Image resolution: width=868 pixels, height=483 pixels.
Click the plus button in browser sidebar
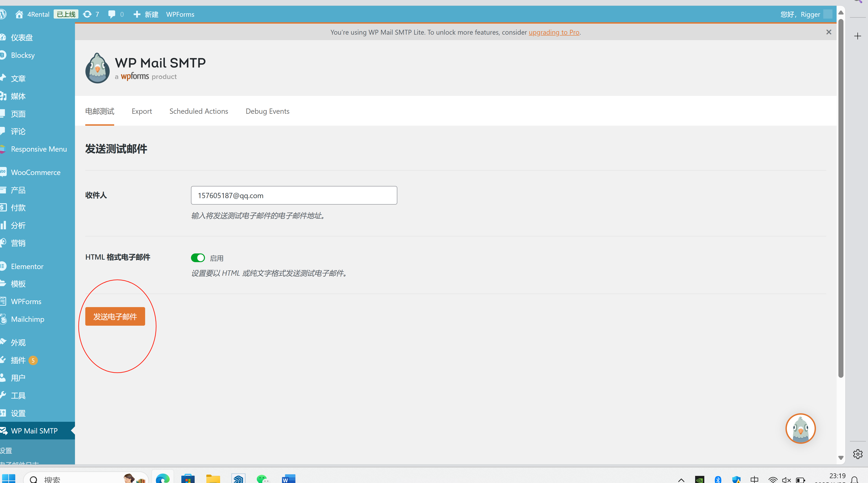tap(857, 36)
